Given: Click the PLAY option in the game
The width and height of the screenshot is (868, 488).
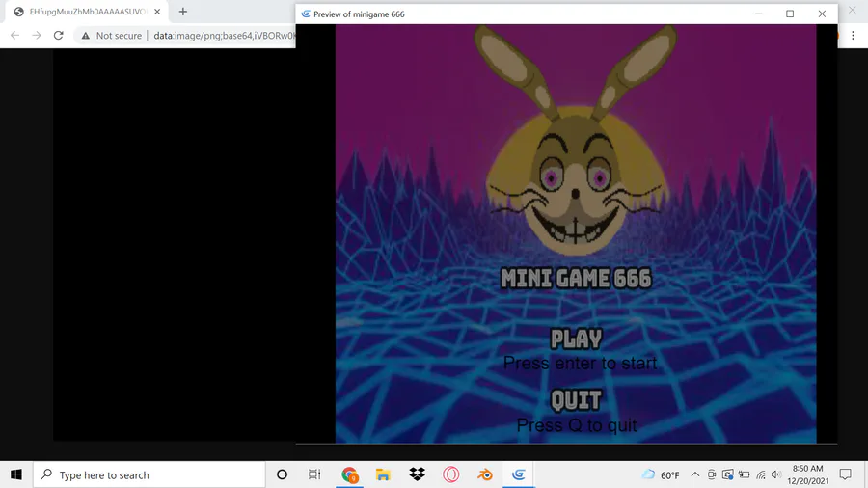Looking at the screenshot, I should pos(577,339).
